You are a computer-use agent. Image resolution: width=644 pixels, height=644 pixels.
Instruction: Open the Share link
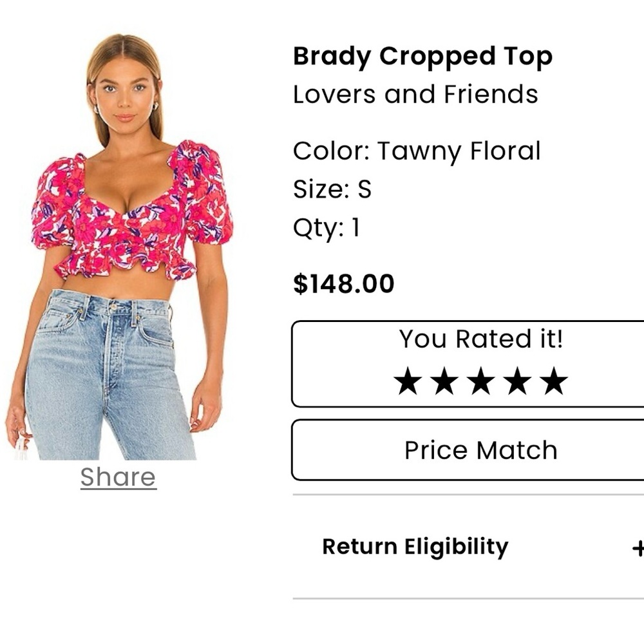pos(117,477)
